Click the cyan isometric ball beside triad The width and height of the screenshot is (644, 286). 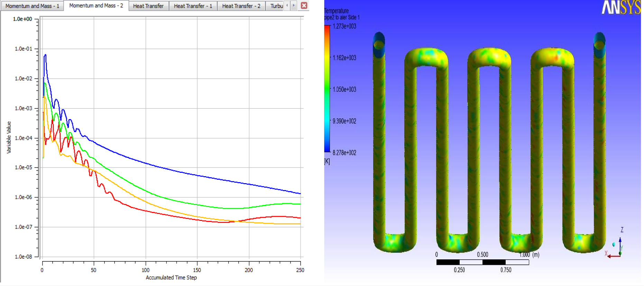(614, 244)
